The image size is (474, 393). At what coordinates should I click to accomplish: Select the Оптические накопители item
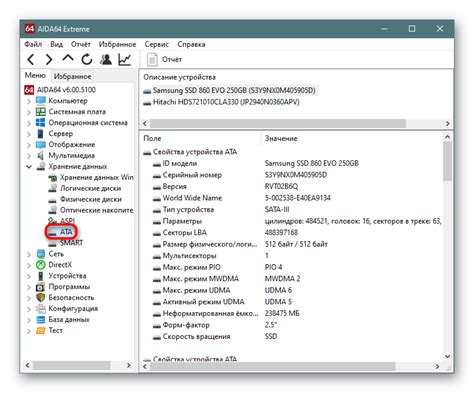click(97, 210)
